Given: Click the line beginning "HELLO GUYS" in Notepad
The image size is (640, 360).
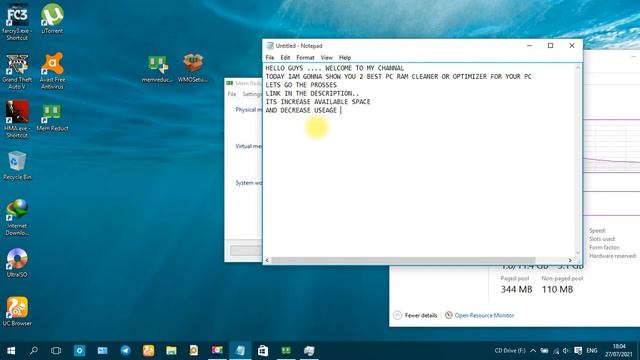Looking at the screenshot, I should click(x=335, y=68).
